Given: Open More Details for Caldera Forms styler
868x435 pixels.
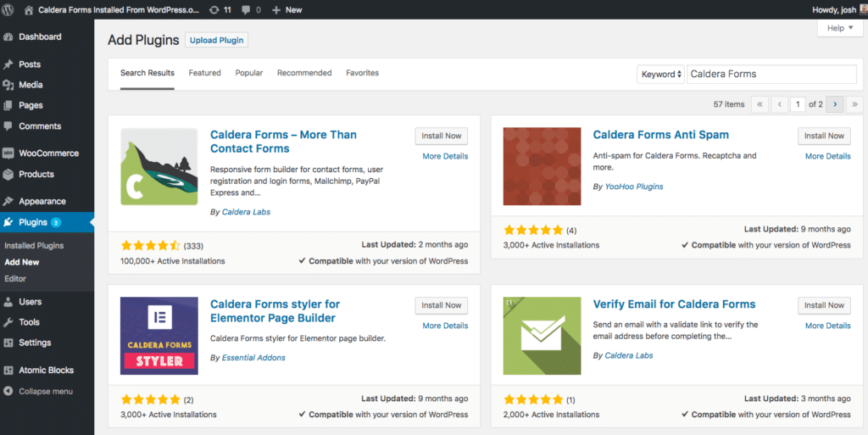Looking at the screenshot, I should 445,326.
